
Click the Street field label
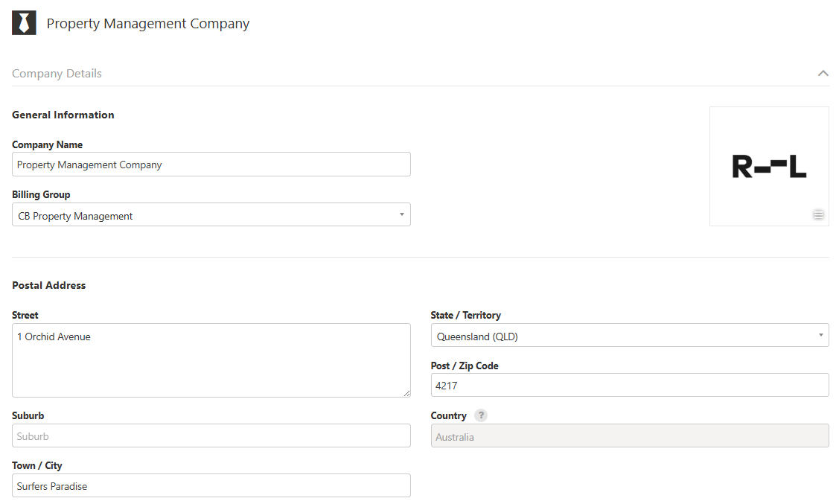click(25, 315)
